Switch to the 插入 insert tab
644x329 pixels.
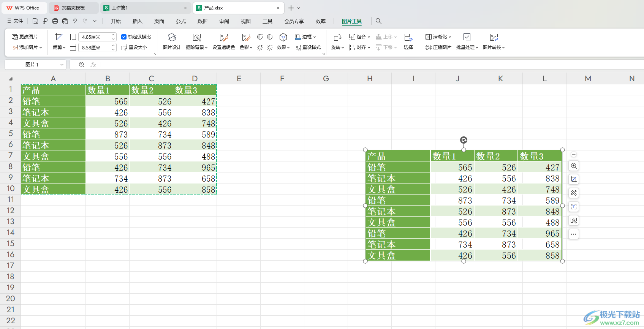pyautogui.click(x=137, y=21)
